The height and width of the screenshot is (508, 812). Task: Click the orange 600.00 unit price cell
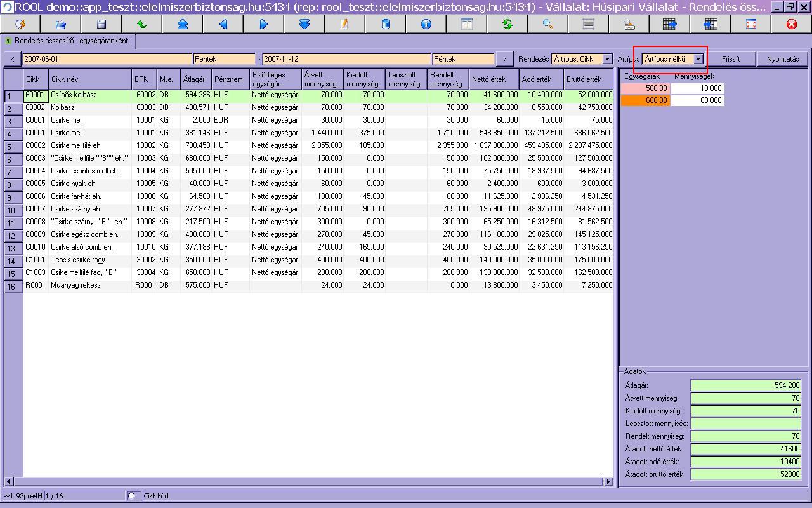(x=645, y=100)
